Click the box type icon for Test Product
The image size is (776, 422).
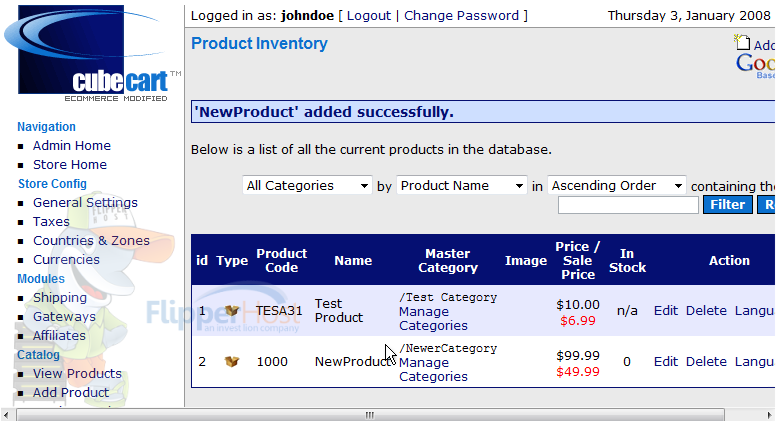click(x=232, y=311)
